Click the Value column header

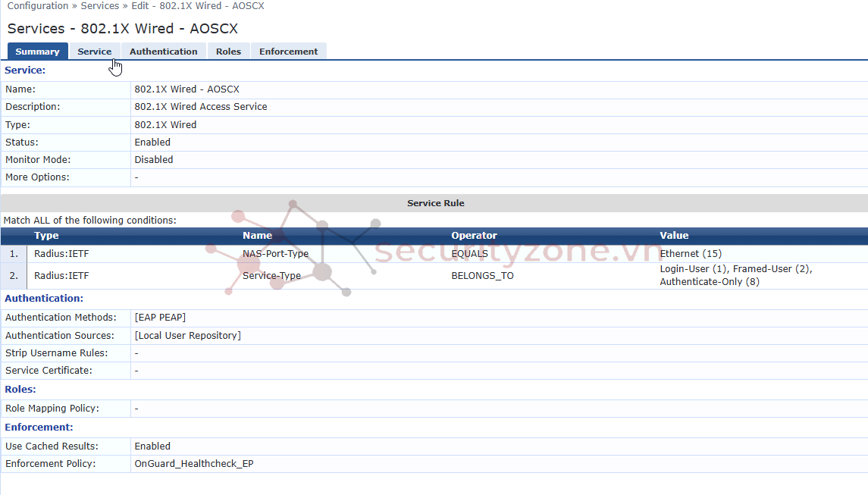pos(674,236)
